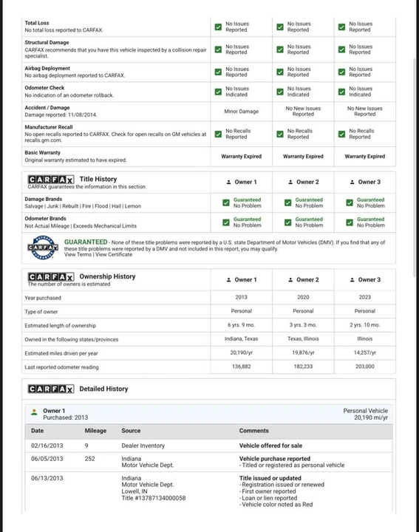Click the 19,876/yr miles per year cell
The width and height of the screenshot is (419, 532).
303,353
